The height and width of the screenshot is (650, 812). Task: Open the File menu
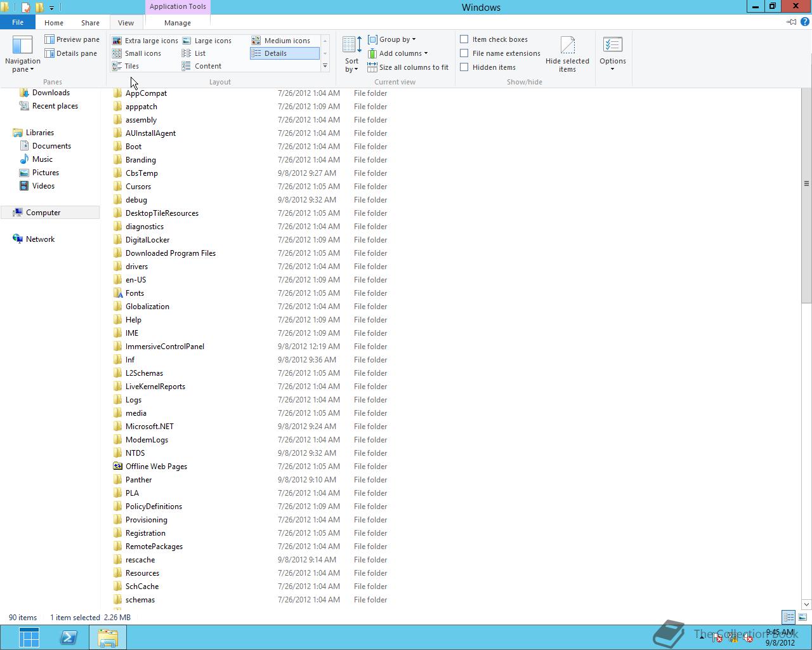(18, 22)
